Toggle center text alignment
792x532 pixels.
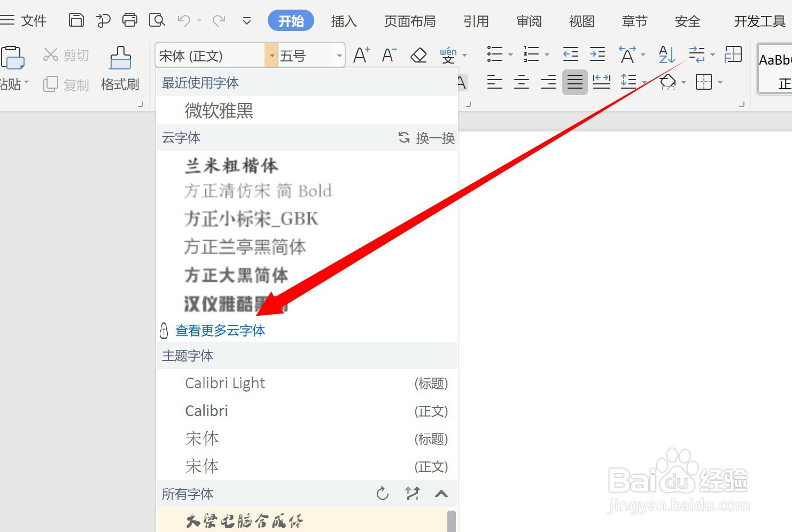(x=521, y=81)
